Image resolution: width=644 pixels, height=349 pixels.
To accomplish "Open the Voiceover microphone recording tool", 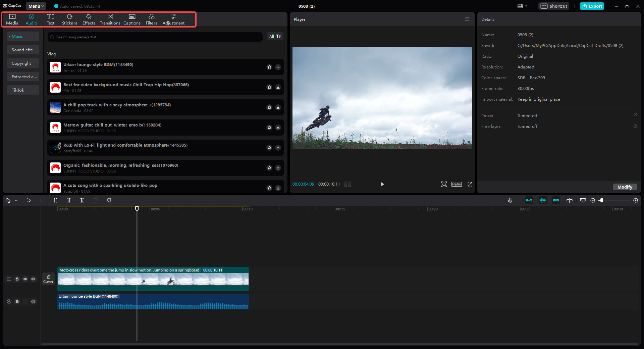I will click(510, 200).
